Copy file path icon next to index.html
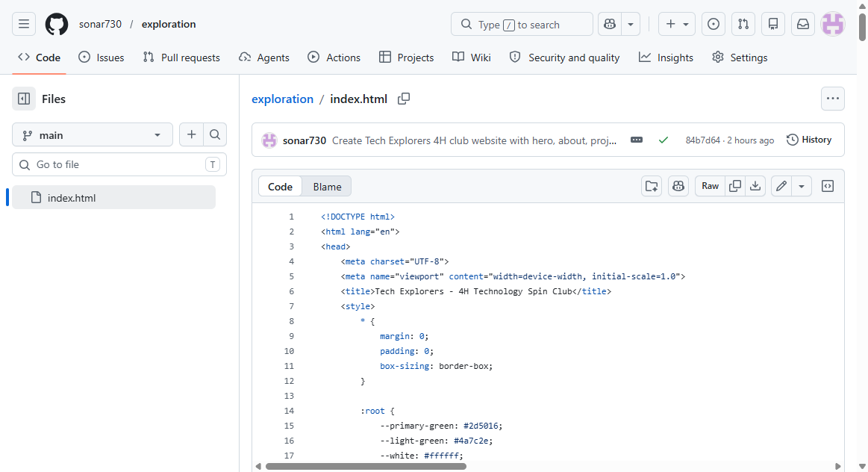 pos(404,99)
